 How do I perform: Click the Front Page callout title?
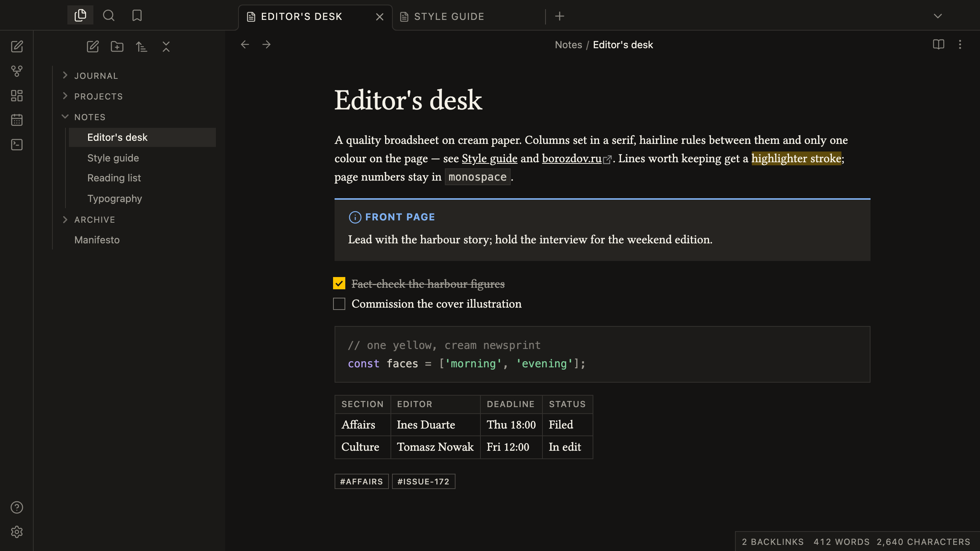pyautogui.click(x=400, y=217)
